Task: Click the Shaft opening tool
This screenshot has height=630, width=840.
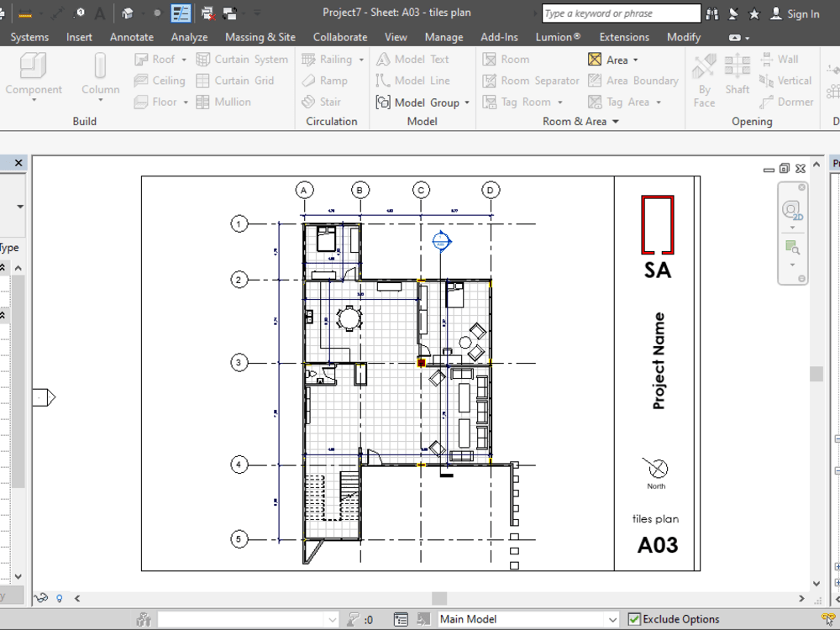Action: point(738,76)
